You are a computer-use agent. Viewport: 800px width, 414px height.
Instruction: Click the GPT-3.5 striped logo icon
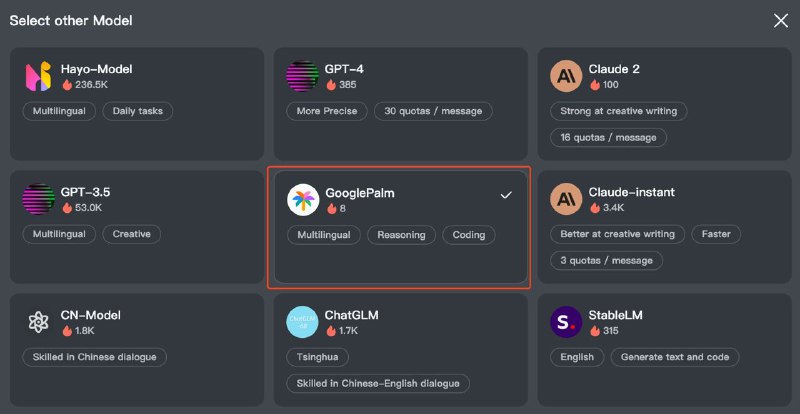pos(39,199)
